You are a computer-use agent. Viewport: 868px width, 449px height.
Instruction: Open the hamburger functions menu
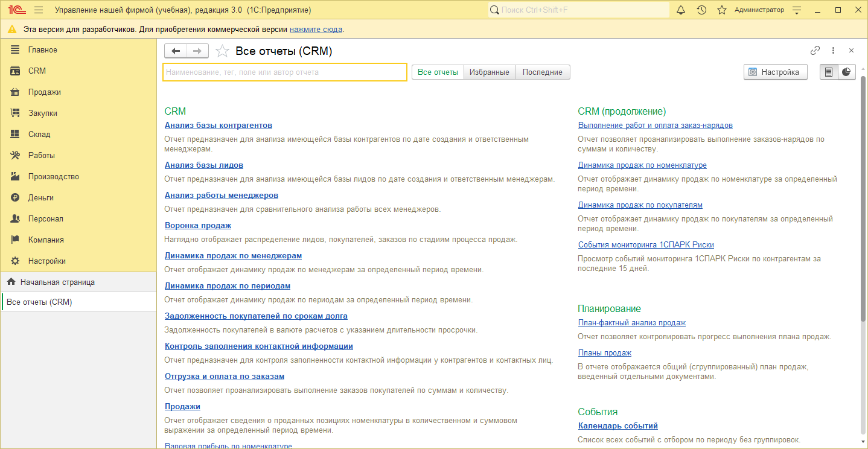tap(39, 10)
